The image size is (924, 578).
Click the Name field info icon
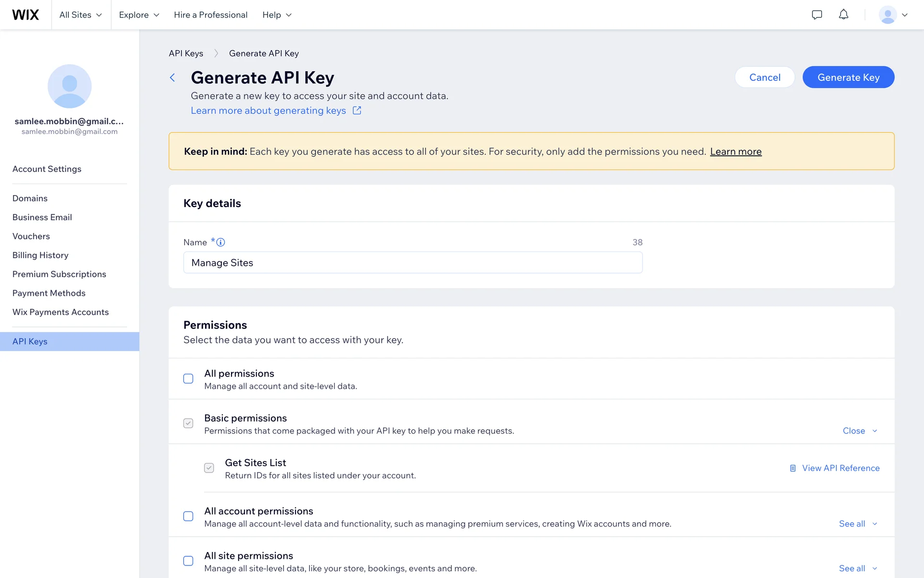[x=220, y=242]
